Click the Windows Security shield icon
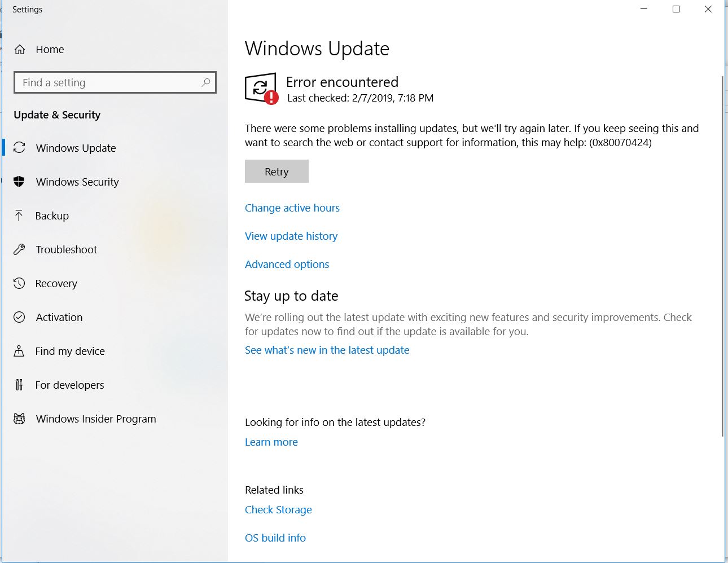Screen dimensions: 728x563 coord(19,182)
